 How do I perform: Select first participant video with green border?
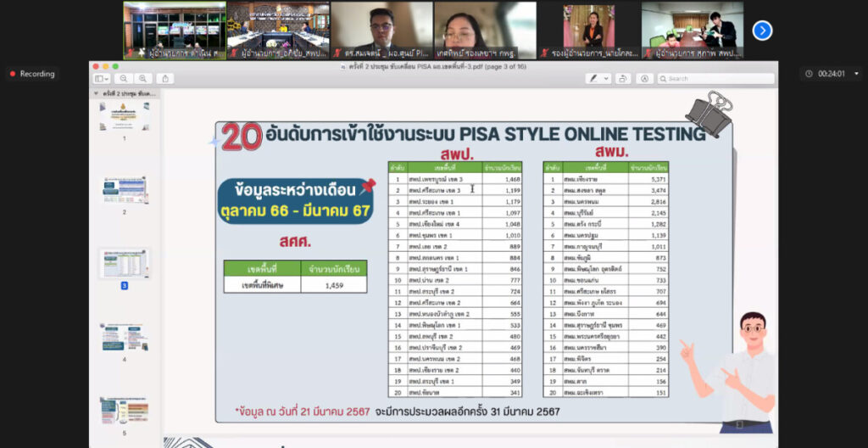coord(175,30)
